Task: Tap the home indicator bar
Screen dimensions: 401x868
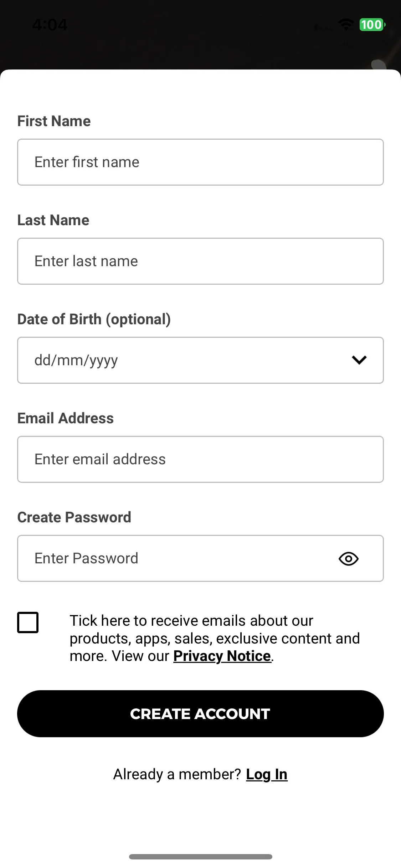Action: point(200,857)
